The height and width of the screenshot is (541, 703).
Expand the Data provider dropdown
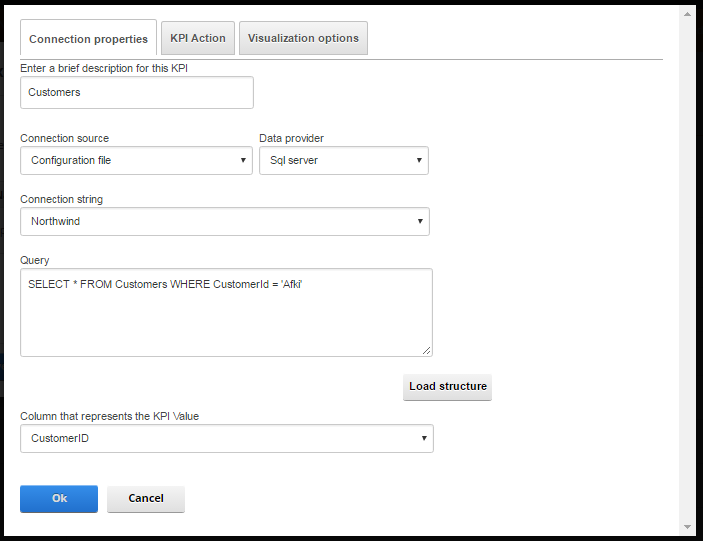click(x=344, y=160)
